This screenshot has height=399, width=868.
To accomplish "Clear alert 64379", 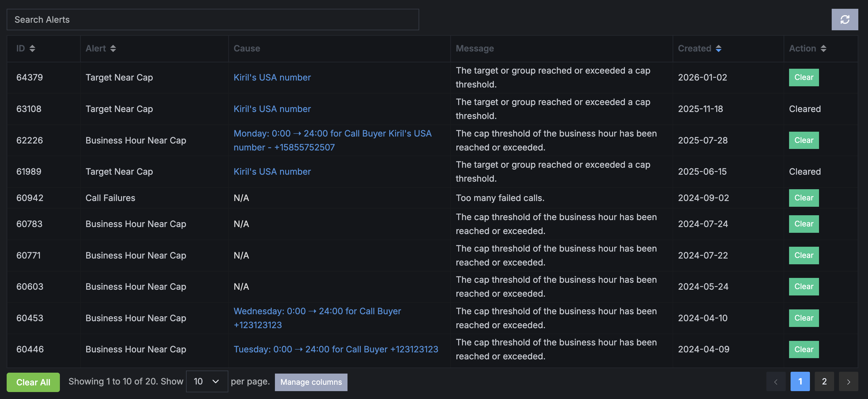I will [804, 77].
